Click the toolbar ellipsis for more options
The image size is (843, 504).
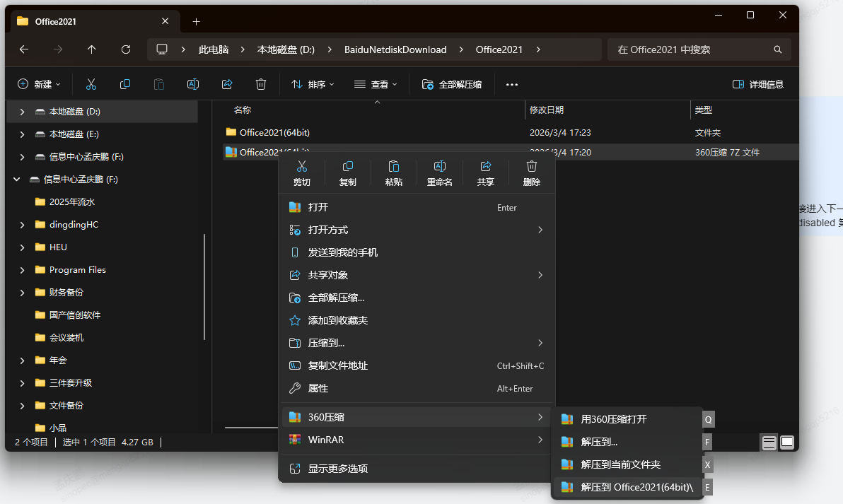(512, 84)
